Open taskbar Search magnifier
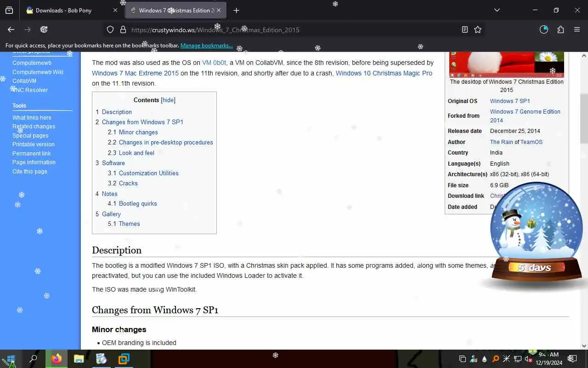The width and height of the screenshot is (588, 368). click(x=33, y=359)
